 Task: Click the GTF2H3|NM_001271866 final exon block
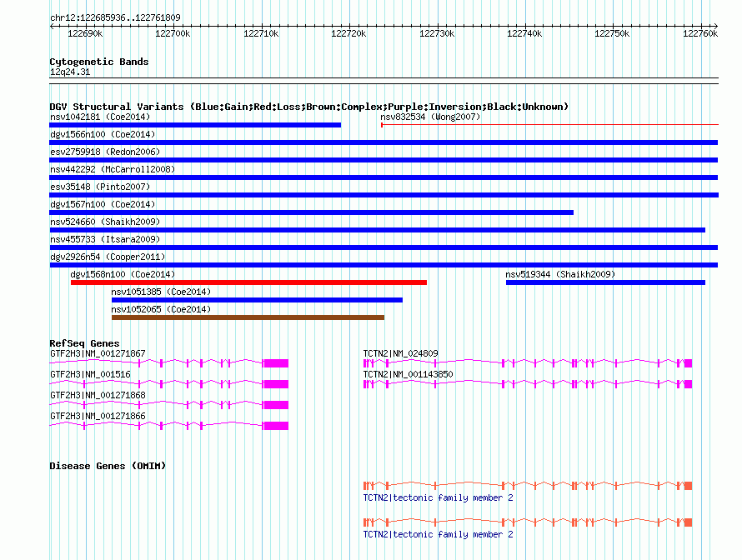click(x=276, y=426)
